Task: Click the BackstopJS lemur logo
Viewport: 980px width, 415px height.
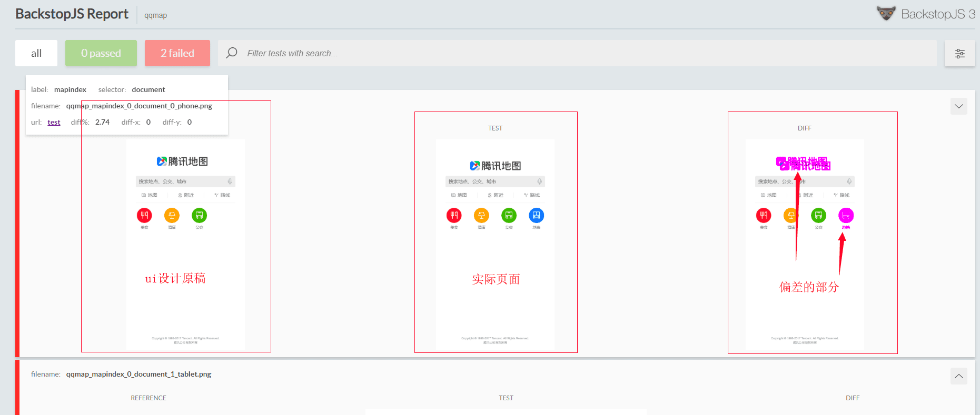Action: pos(886,14)
